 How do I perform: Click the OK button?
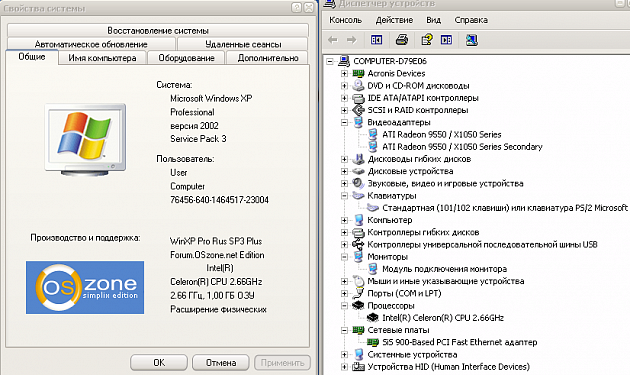click(159, 363)
